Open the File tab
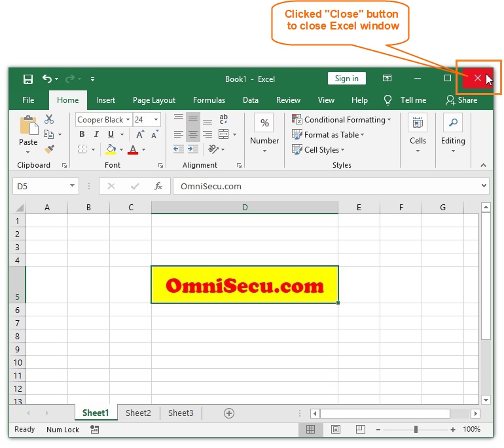Screen dimensions: 504x448 (x=28, y=100)
